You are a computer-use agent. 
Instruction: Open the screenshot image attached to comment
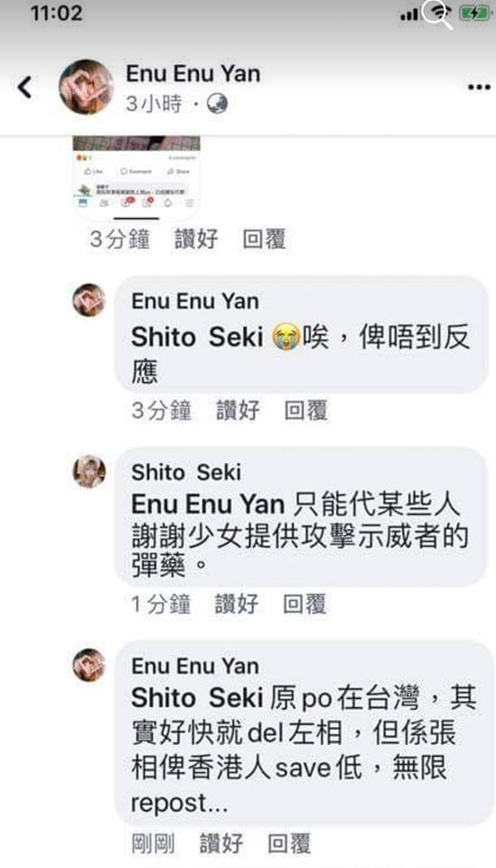[x=136, y=175]
